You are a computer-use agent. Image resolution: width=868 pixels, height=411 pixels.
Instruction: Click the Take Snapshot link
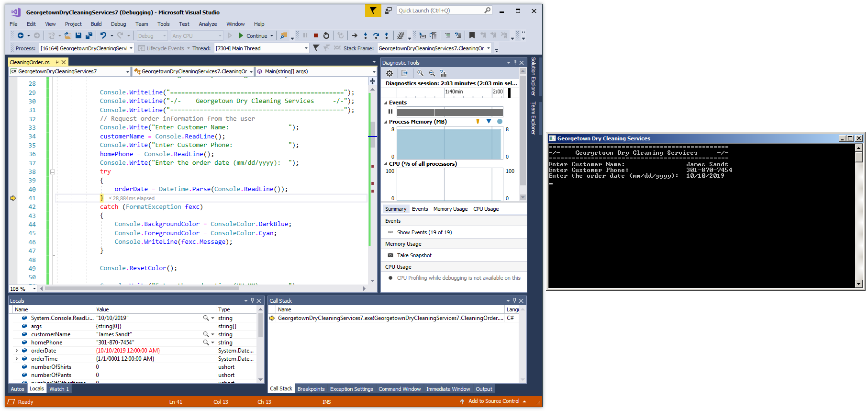(414, 255)
